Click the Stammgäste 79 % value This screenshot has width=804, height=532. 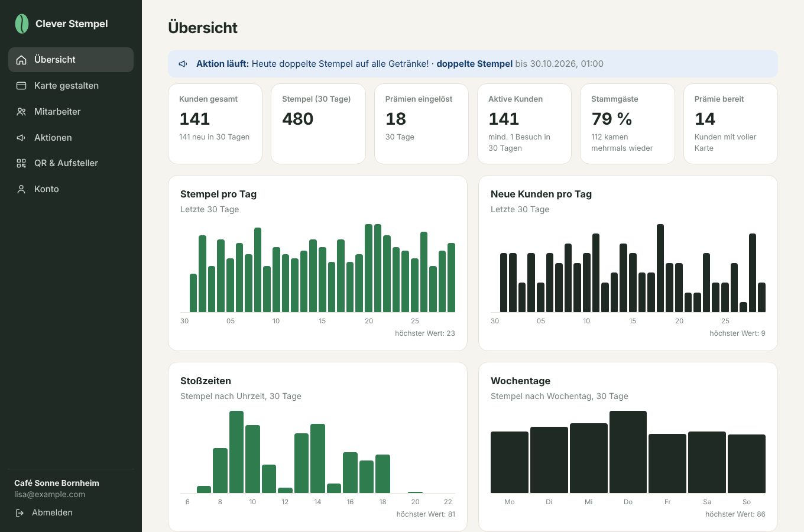coord(611,119)
